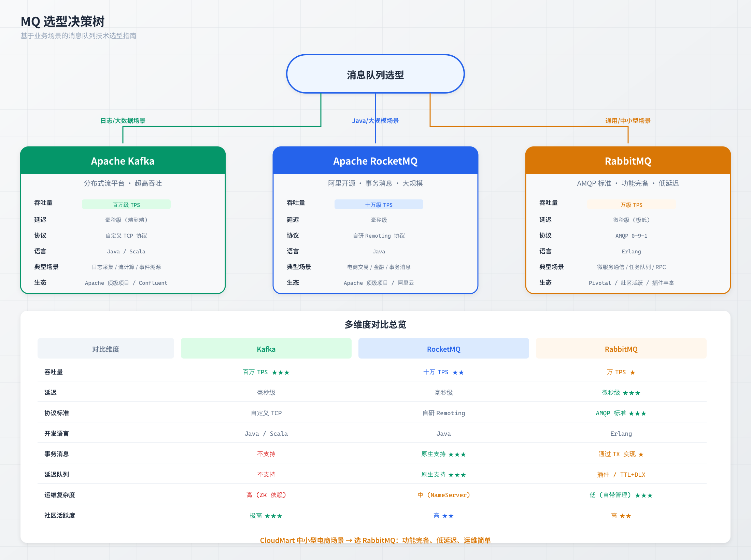Click the "极高 ★★★" cell
751x560 pixels.
click(266, 516)
